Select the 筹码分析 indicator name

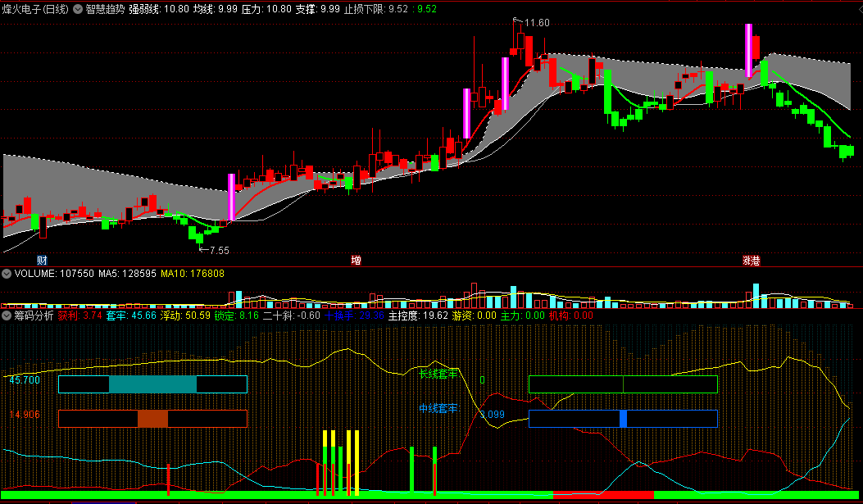click(34, 316)
